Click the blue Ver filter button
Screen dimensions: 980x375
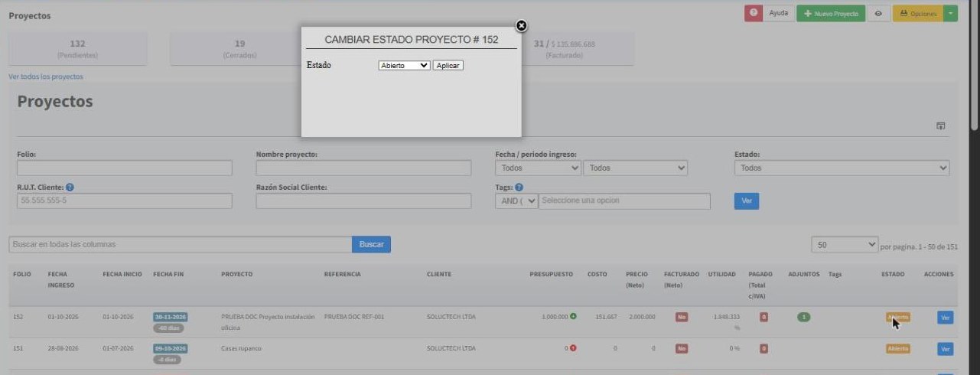747,201
